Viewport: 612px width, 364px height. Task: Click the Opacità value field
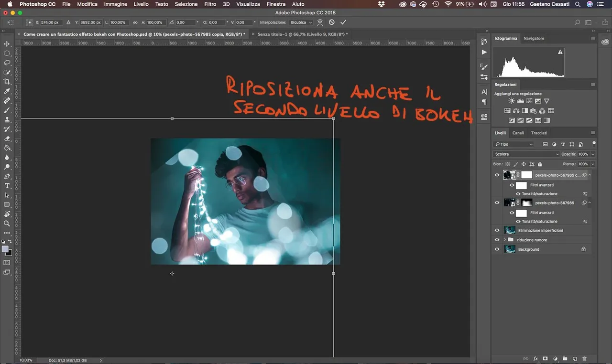tap(583, 154)
